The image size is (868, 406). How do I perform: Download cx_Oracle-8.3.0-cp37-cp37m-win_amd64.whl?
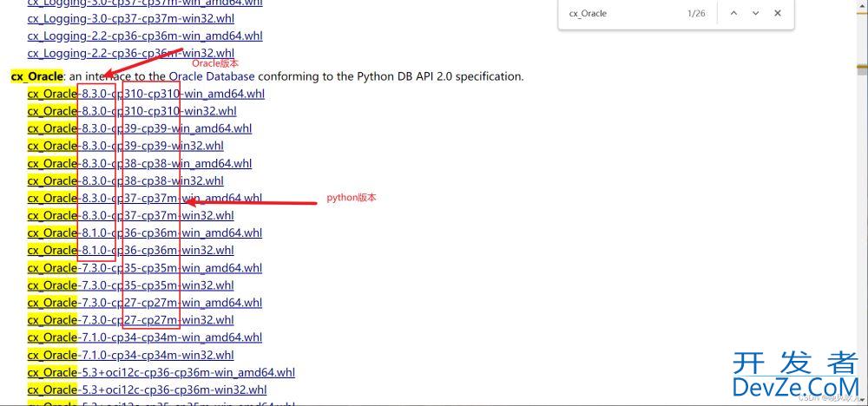145,198
